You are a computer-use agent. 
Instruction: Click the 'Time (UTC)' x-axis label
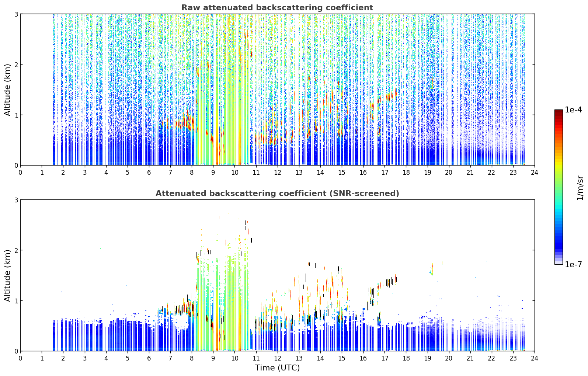point(277,368)
